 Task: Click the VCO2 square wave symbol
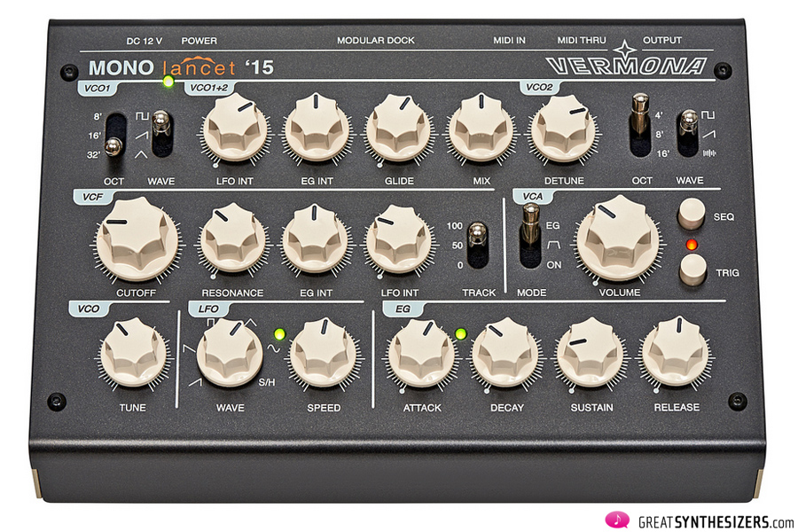[x=708, y=115]
